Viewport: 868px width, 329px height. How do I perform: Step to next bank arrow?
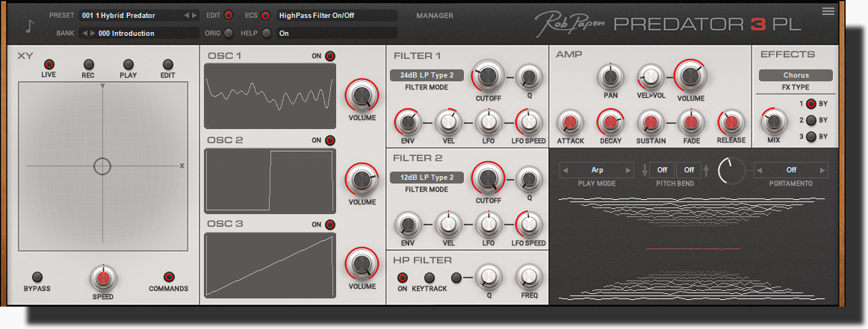tap(93, 33)
